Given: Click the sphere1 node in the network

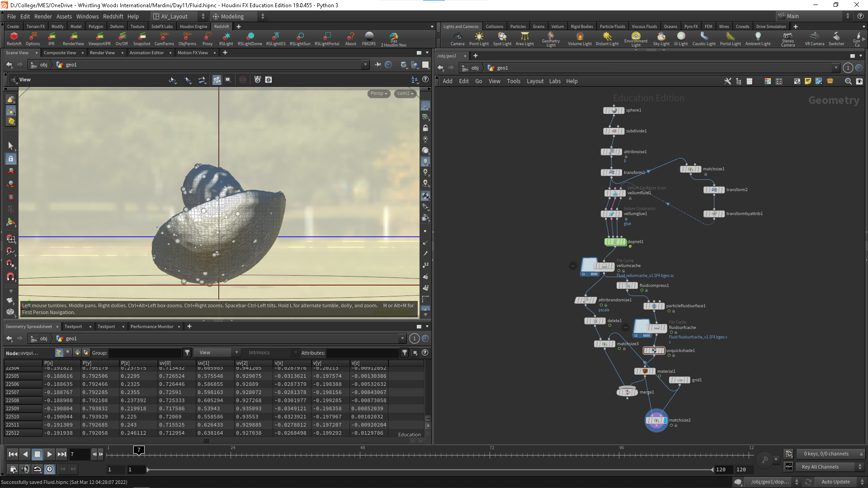Looking at the screenshot, I should pyautogui.click(x=614, y=110).
